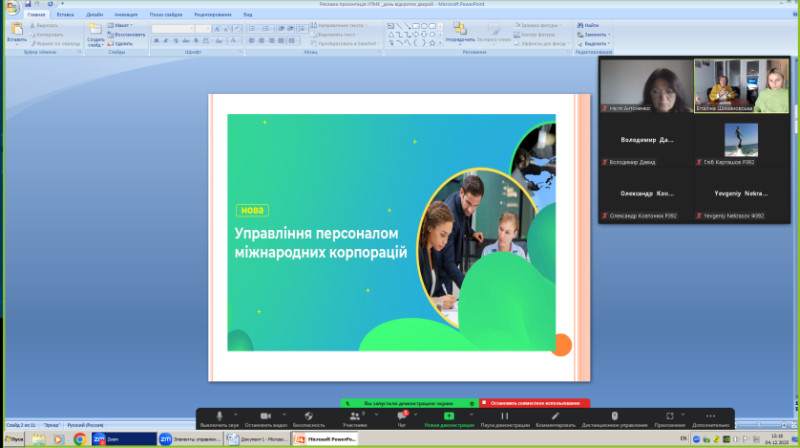
Task: Click the Remote Control mouse icon
Action: click(614, 415)
